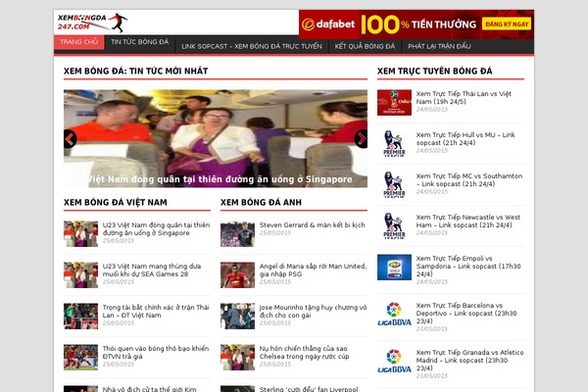The width and height of the screenshot is (588, 392).
Task: Click heading Xem Trực Tuyến Bóng Đá
Action: [x=434, y=71]
